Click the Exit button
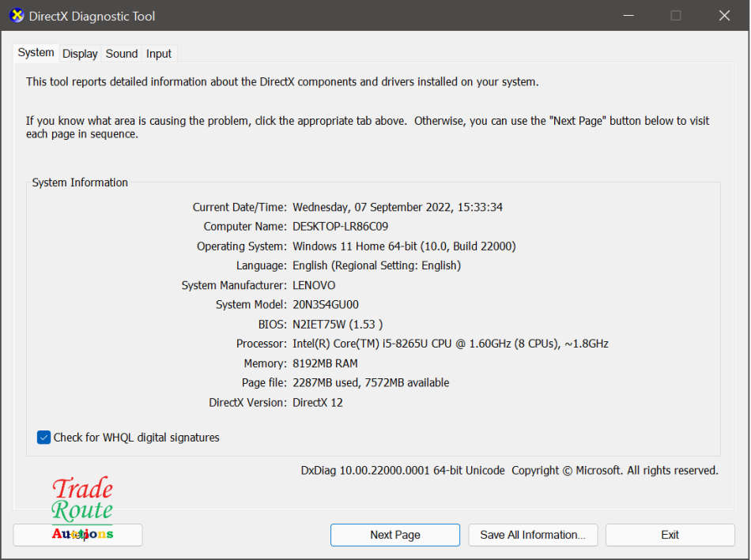Screen dimensions: 751x560 click(670, 535)
